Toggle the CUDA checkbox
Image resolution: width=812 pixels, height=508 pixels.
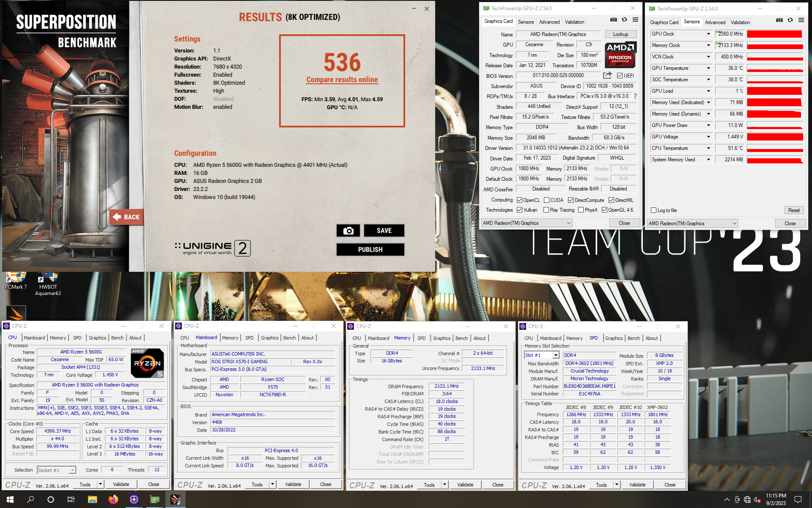(546, 200)
